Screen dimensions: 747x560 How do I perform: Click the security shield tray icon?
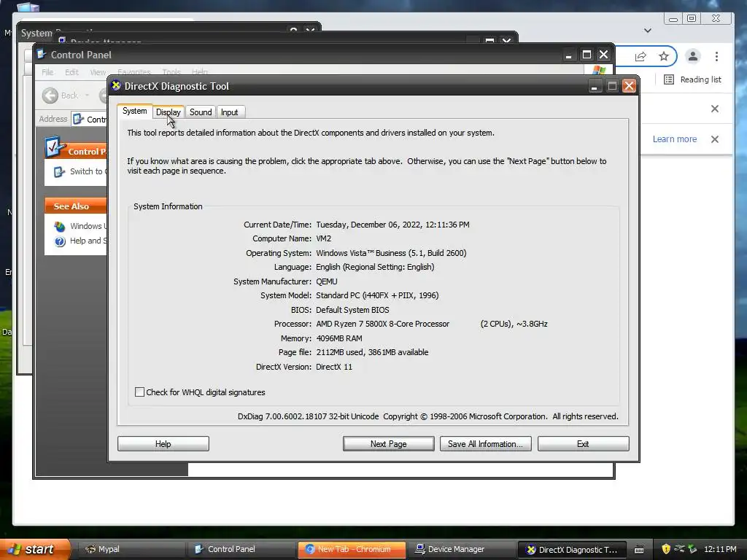pyautogui.click(x=666, y=549)
